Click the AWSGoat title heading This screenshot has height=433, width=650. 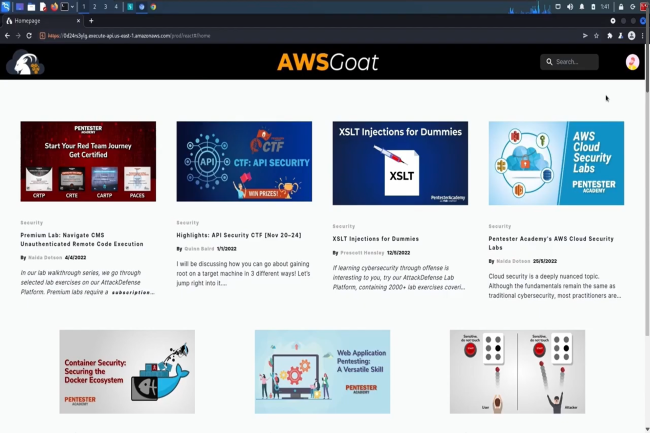coord(327,62)
